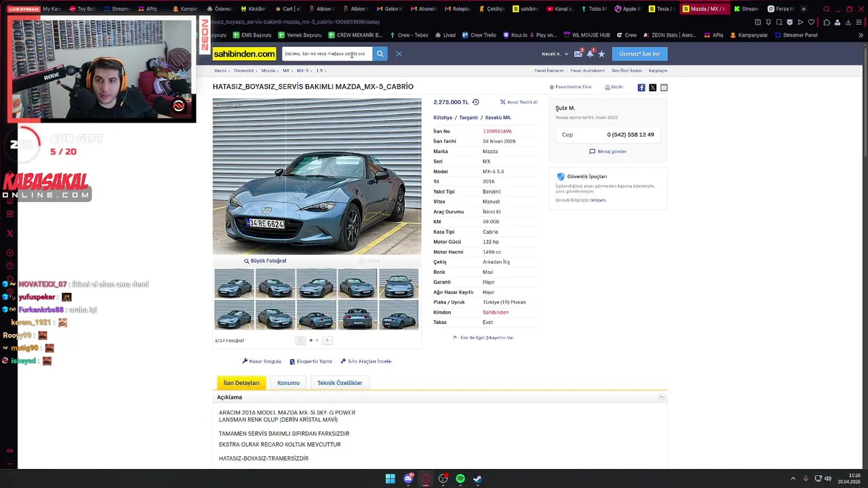Share listing on Facebook icon

coord(642,87)
